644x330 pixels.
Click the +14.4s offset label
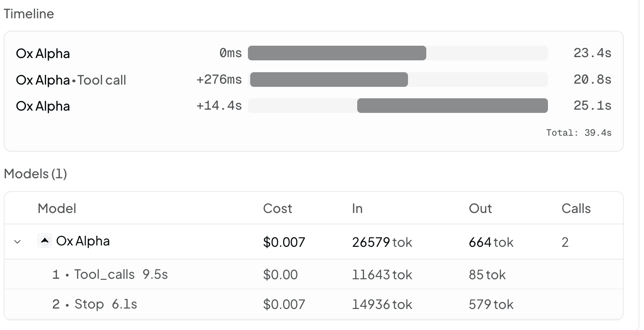(x=219, y=106)
